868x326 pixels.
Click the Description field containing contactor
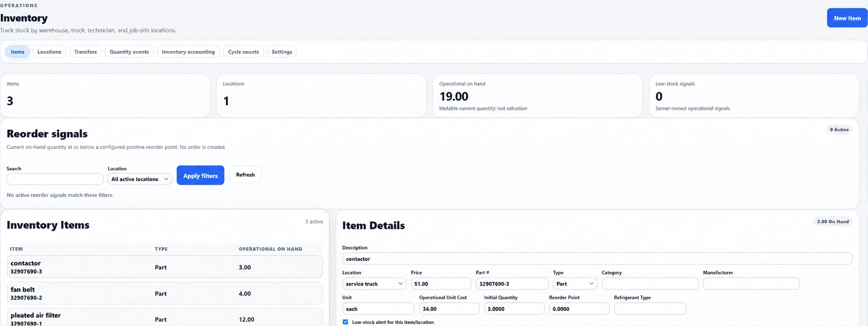pos(597,259)
